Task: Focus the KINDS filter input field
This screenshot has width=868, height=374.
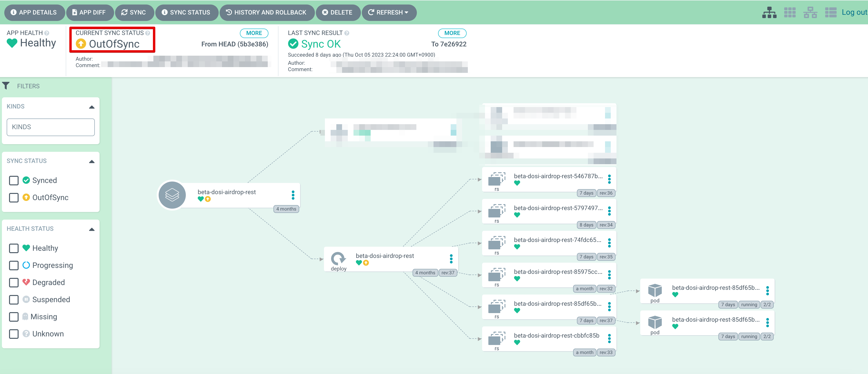Action: point(50,127)
